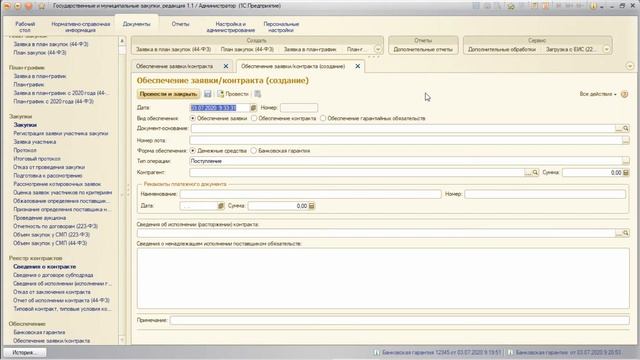Open the help icon beside Все действия
This screenshot has height=360, width=640.
[x=624, y=94]
